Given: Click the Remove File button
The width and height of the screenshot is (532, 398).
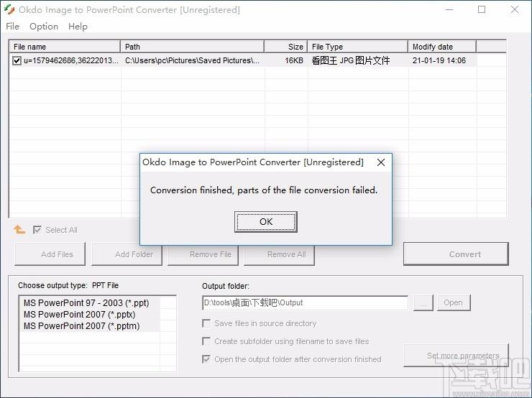Looking at the screenshot, I should pos(203,254).
